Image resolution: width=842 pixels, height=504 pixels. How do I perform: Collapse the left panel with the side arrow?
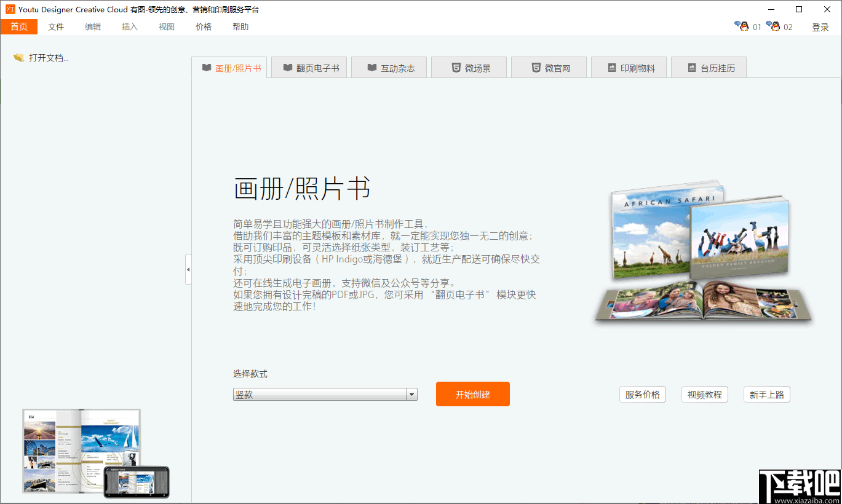188,269
